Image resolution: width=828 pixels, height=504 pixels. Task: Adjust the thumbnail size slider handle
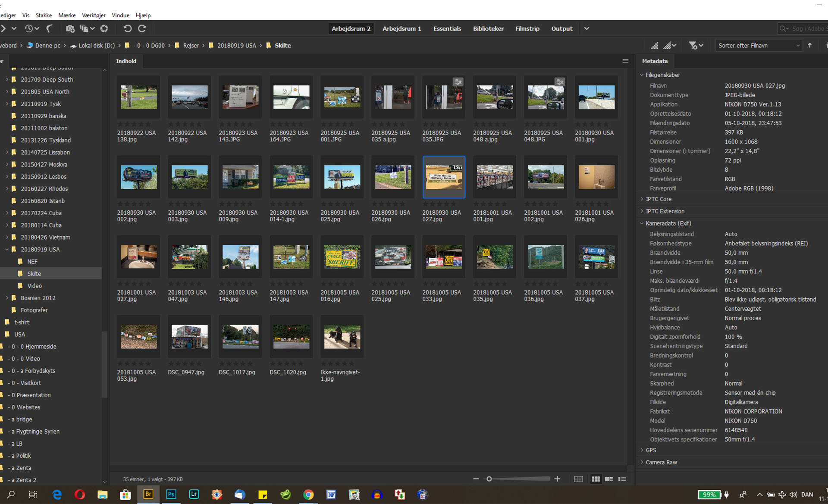click(489, 479)
